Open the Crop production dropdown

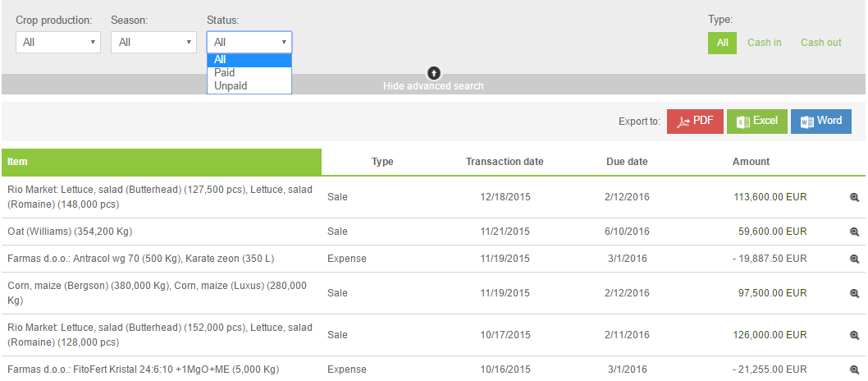[58, 42]
